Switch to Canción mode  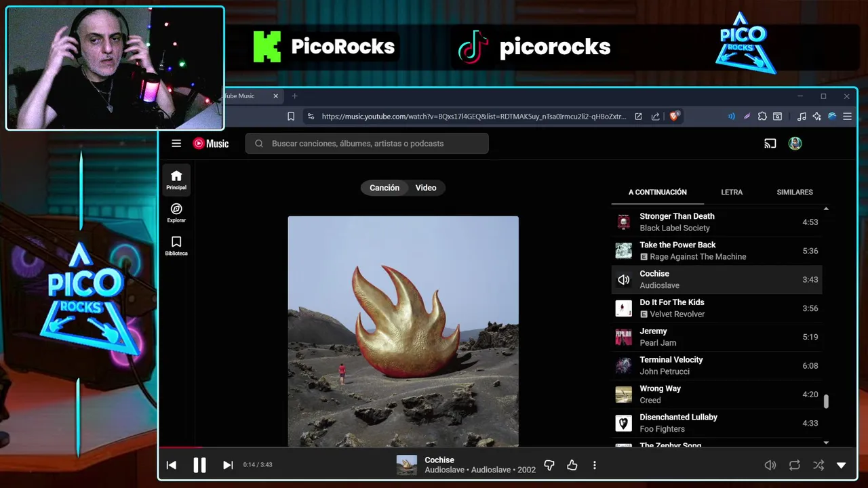[384, 188]
